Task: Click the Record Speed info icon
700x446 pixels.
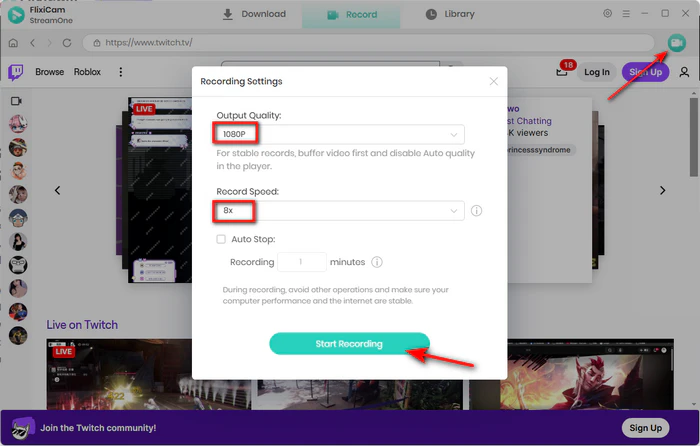Action: click(476, 211)
